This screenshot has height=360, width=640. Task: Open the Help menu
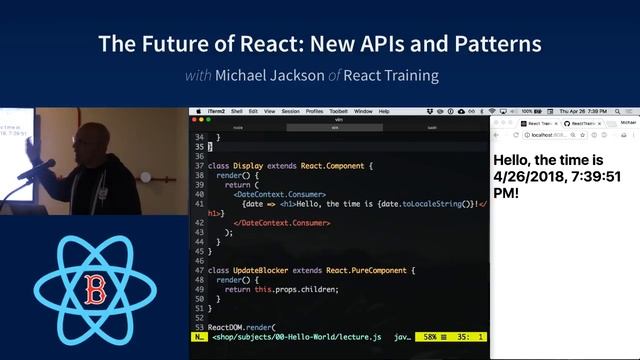(x=384, y=111)
